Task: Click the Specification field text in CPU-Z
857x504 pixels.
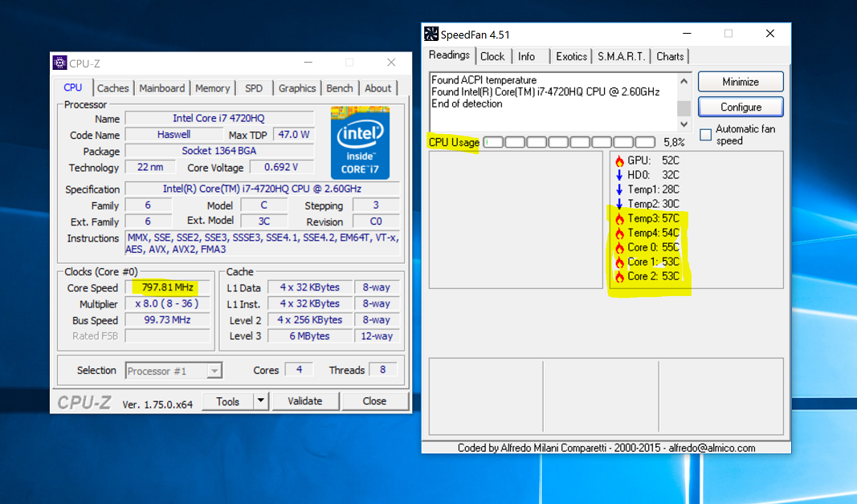Action: (x=262, y=189)
